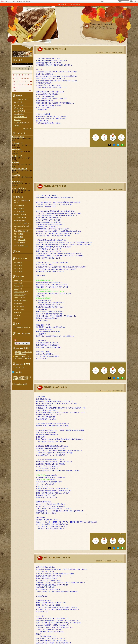The image size is (138, 644).
Task: Click the ピスタチオの アフターエイトケーキ profile banner
Action: pyautogui.click(x=22, y=54)
